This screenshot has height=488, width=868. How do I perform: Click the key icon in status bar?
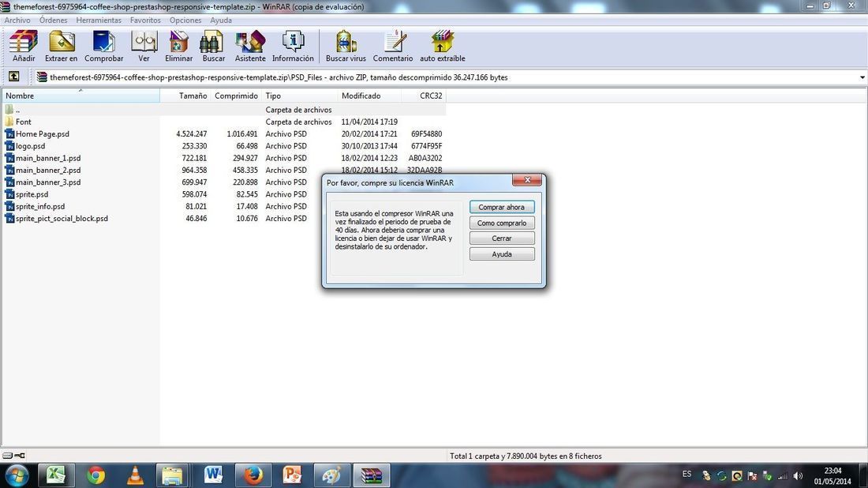pos(20,456)
